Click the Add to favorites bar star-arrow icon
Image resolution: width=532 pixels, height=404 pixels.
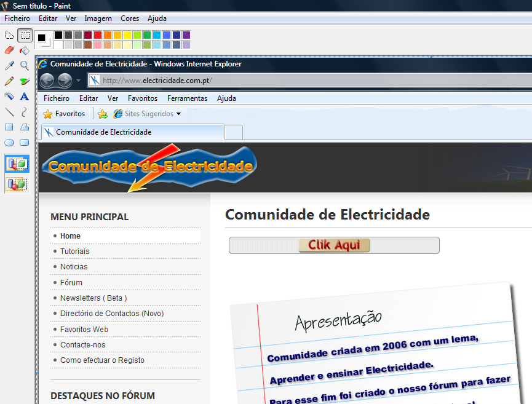tap(103, 114)
